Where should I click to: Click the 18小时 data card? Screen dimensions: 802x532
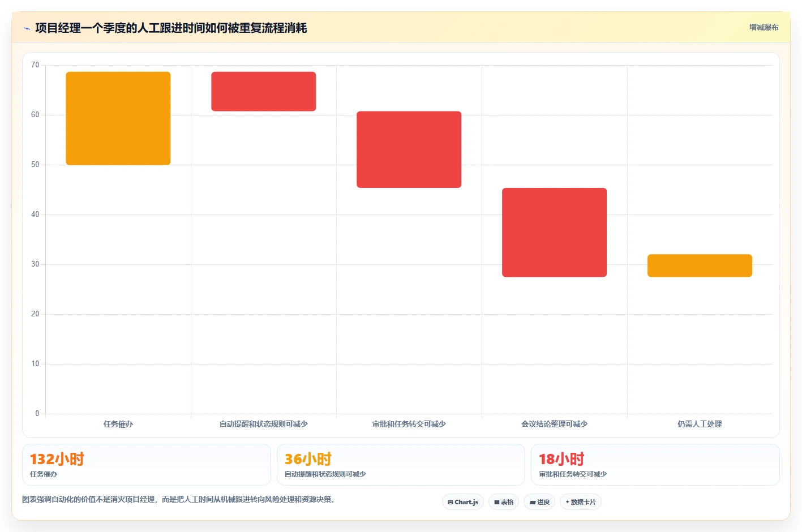[655, 465]
